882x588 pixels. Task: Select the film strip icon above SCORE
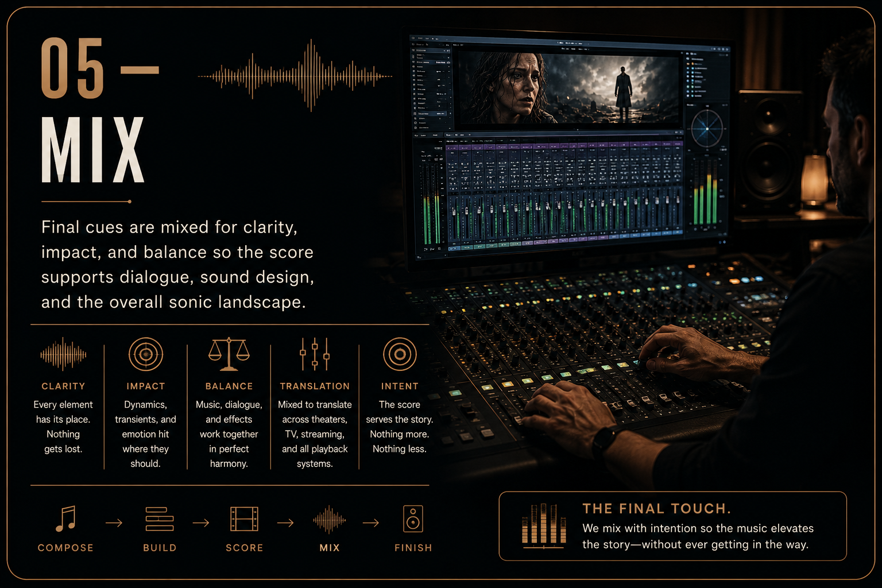point(244,519)
